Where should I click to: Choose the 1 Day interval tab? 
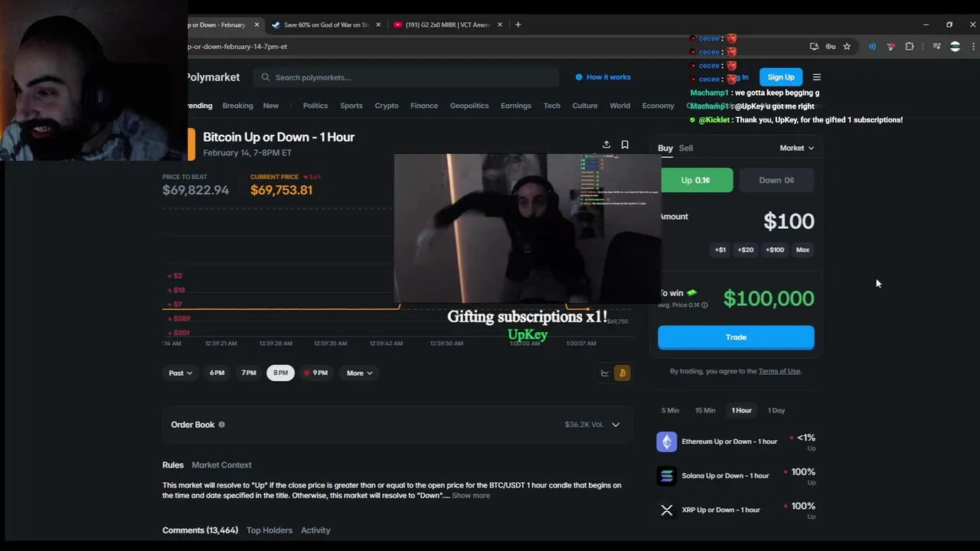tap(776, 411)
